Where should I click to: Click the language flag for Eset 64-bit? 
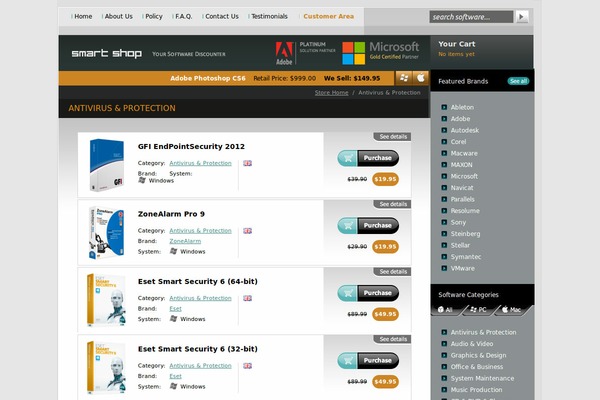click(248, 298)
